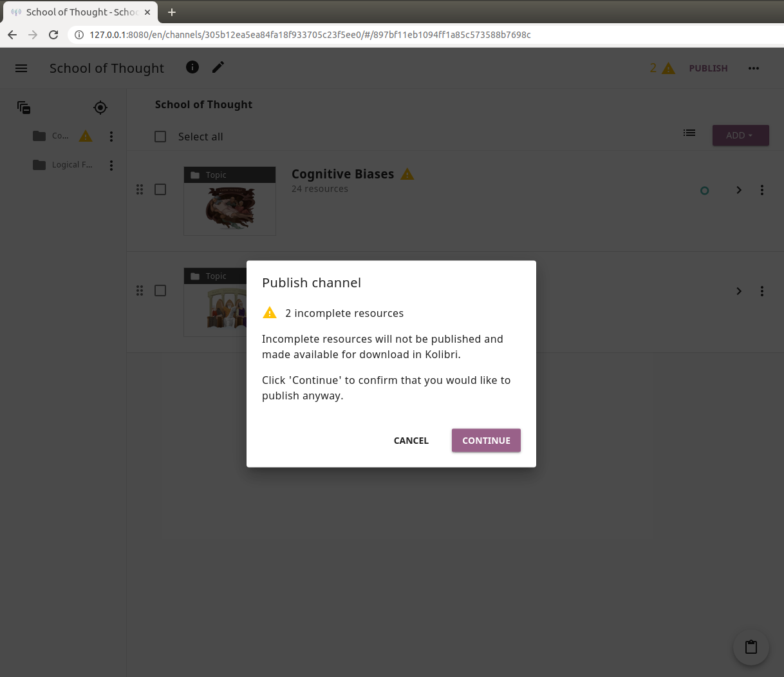Viewport: 784px width, 677px height.
Task: Click warning icon next to Cognitive Biases
Action: pos(407,174)
